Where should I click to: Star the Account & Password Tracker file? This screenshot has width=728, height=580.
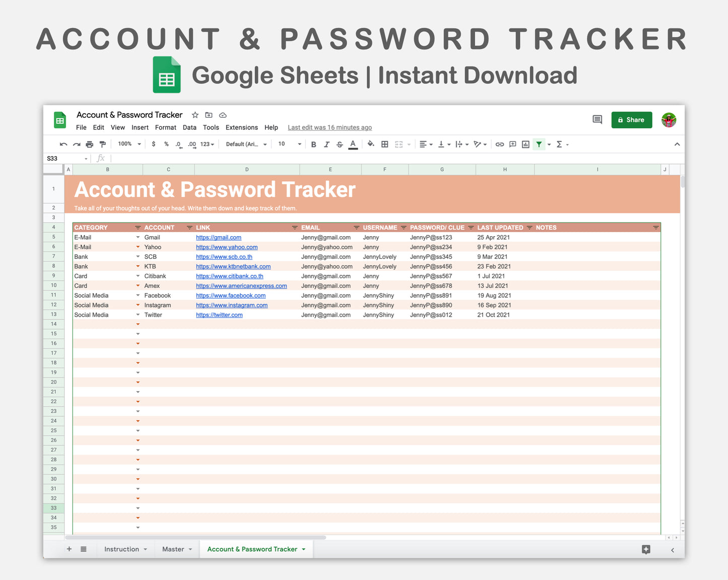point(195,115)
